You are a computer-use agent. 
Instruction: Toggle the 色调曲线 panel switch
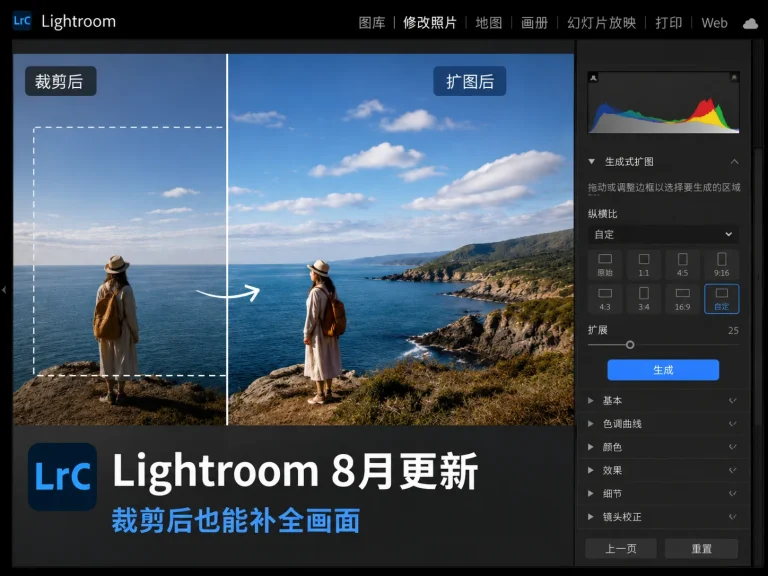point(733,424)
